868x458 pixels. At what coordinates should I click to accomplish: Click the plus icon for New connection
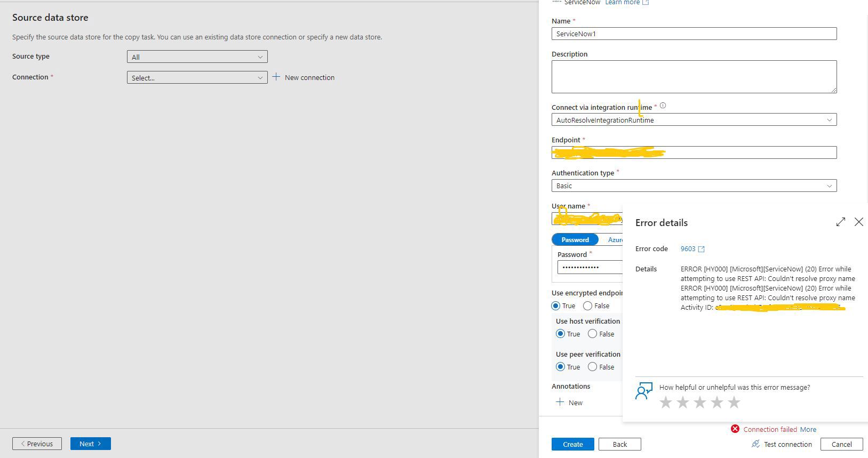(276, 77)
